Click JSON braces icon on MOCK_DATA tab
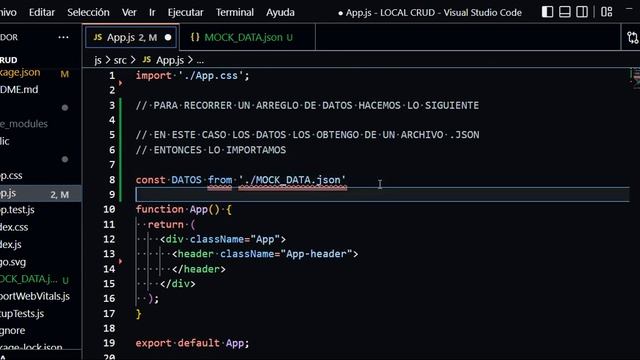The height and width of the screenshot is (360, 640). 195,37
